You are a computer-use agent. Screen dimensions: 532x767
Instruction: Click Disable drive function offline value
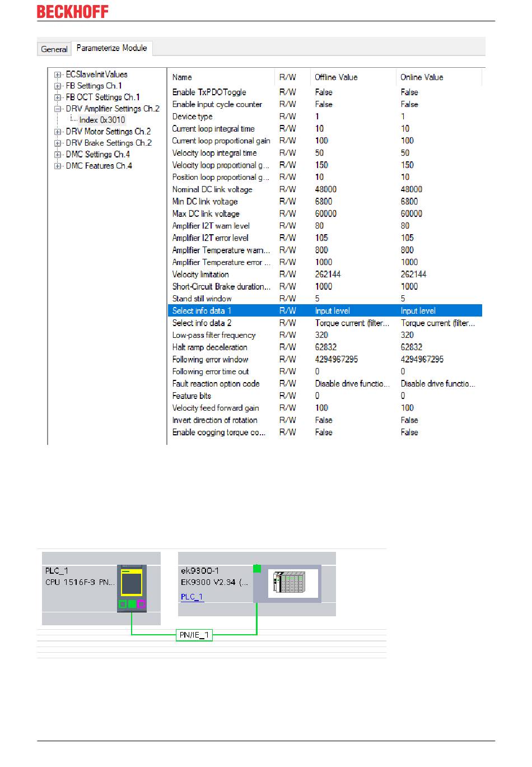coord(352,384)
